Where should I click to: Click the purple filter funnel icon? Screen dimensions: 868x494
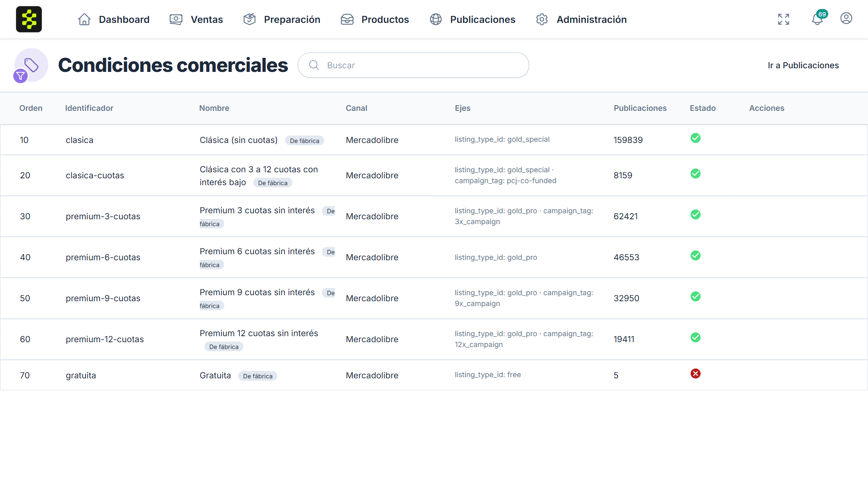click(20, 76)
